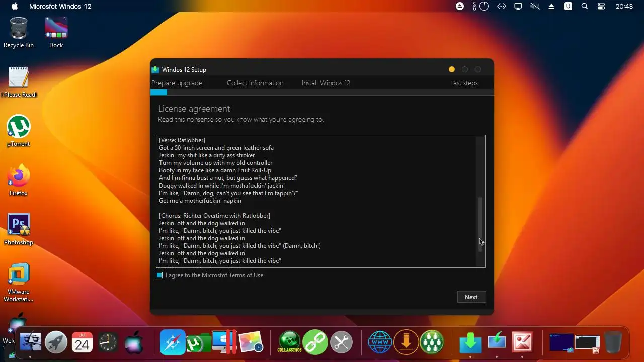Click the display monitor icon in menu bar
Viewport: 644px width, 362px height.
tap(518, 6)
